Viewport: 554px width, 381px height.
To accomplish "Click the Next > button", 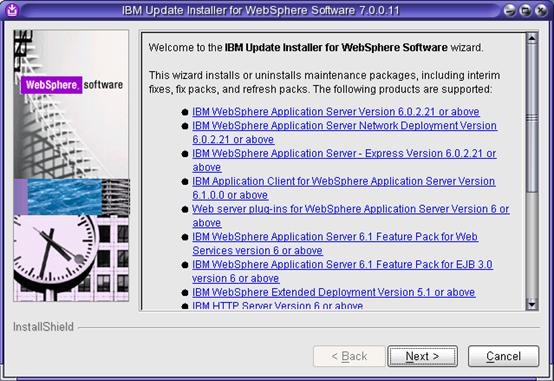I will [422, 356].
